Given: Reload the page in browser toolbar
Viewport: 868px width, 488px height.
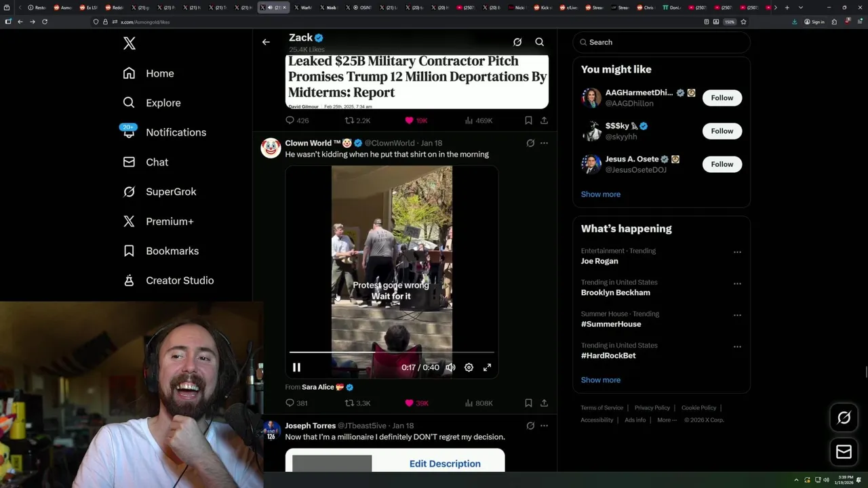Looking at the screenshot, I should click(x=45, y=22).
